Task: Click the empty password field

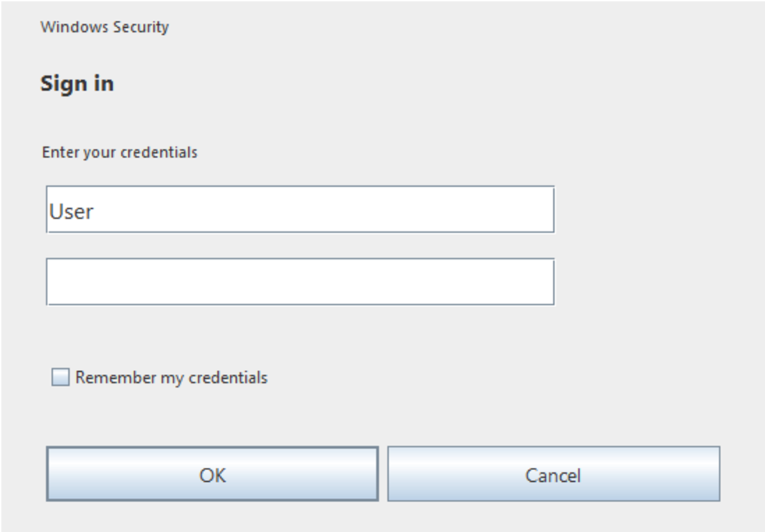Action: 300,282
